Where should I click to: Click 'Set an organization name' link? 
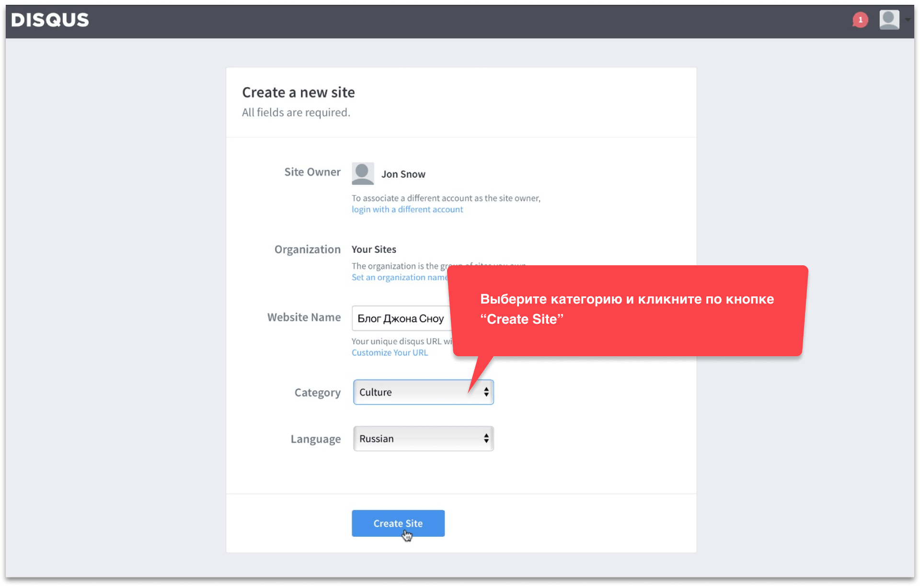(399, 277)
